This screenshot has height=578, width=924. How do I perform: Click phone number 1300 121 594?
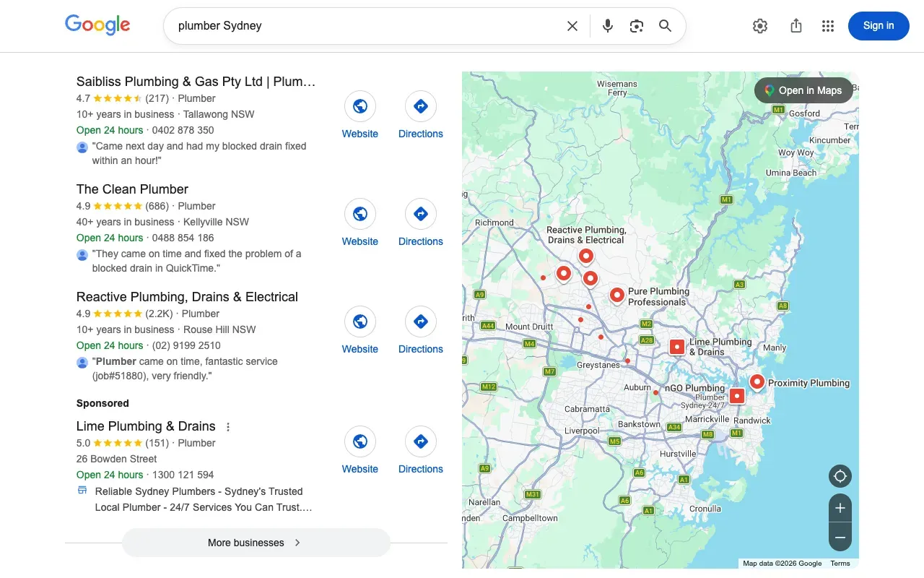point(183,475)
